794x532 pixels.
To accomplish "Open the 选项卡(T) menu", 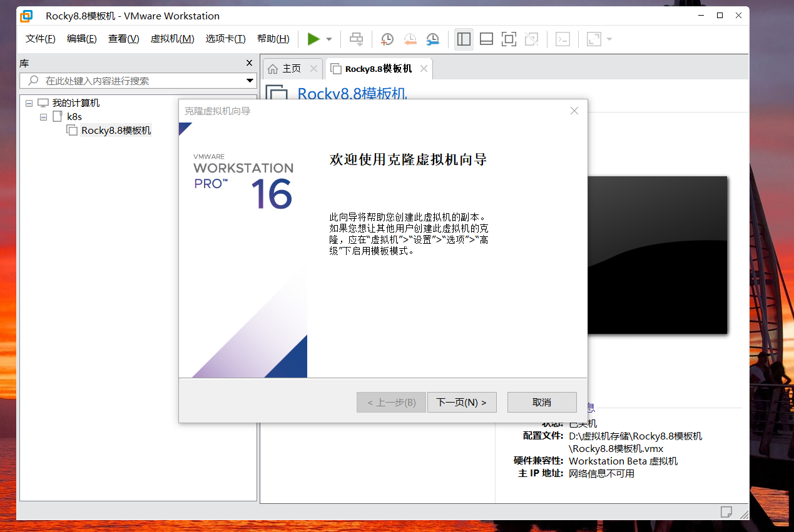I will (x=226, y=39).
